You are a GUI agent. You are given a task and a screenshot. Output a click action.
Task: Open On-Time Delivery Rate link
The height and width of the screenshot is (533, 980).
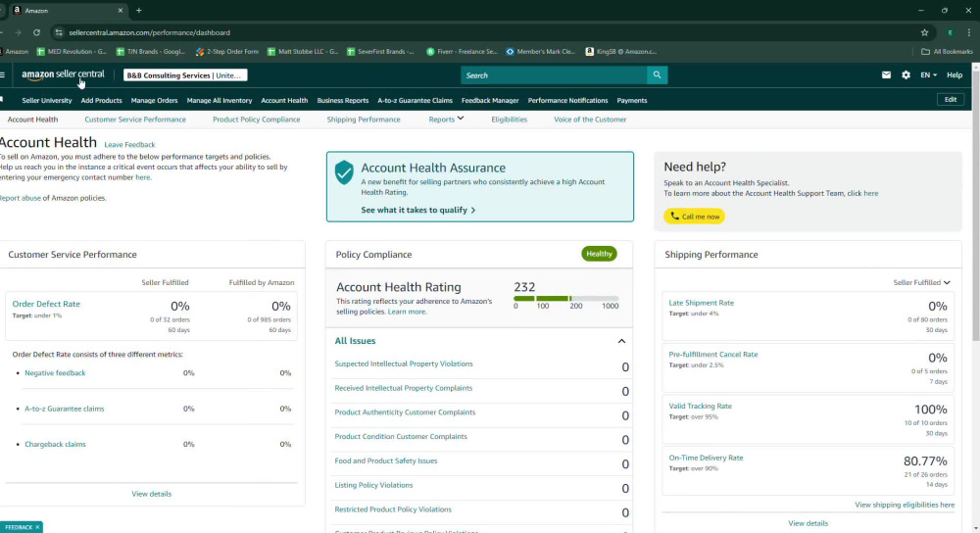(706, 458)
